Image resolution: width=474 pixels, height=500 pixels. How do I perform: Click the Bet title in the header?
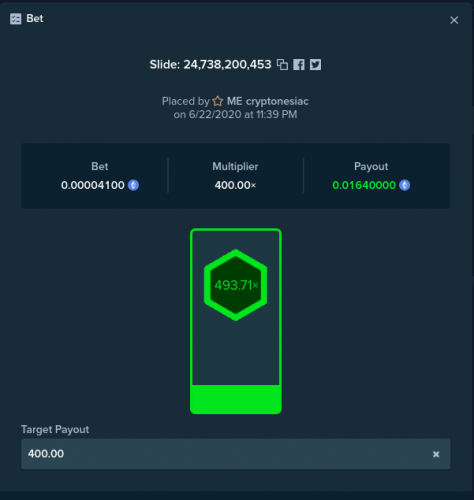[x=35, y=19]
